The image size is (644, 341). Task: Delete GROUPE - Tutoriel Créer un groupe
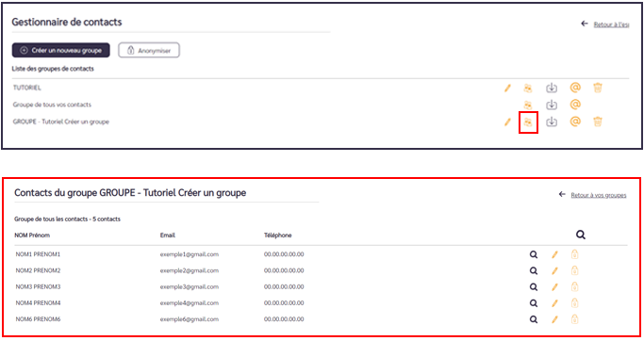coord(598,122)
